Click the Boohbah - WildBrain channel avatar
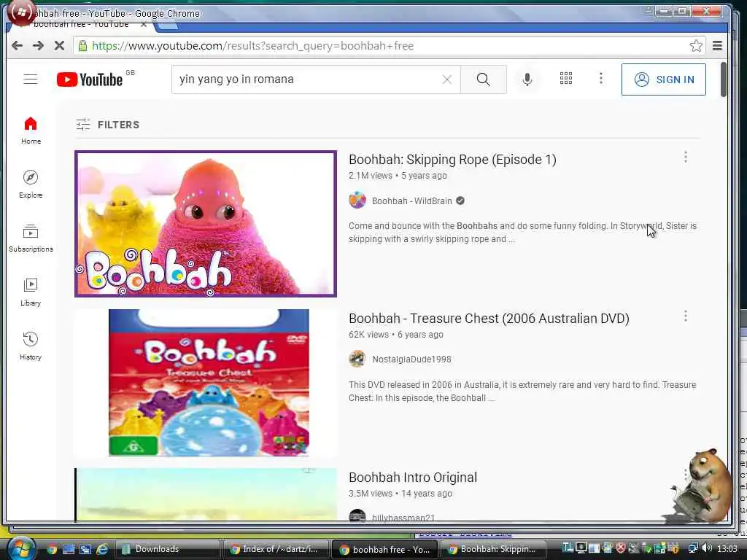 [357, 201]
